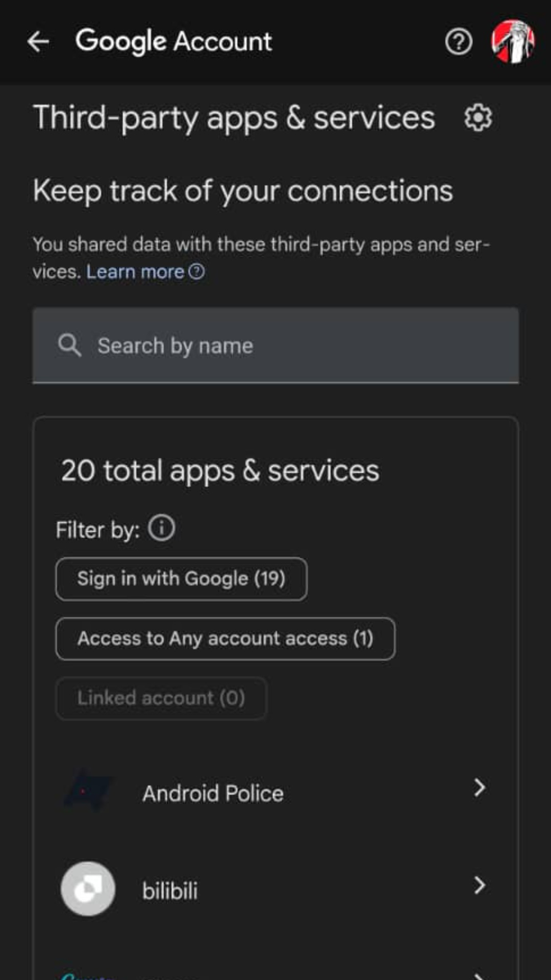Click the question mark icon beside Learn more
Viewport: 551px width, 980px height.
[196, 272]
